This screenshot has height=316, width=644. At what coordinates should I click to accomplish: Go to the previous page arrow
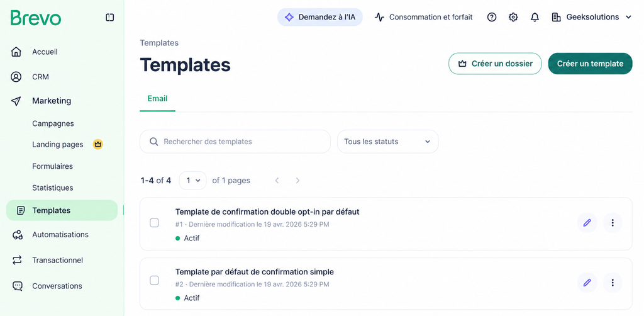point(277,181)
